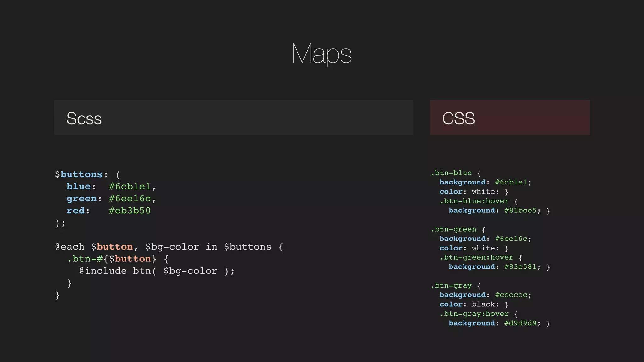Image resolution: width=644 pixels, height=362 pixels.
Task: Click 'color: white; }' under .btn-green
Action: (474, 248)
